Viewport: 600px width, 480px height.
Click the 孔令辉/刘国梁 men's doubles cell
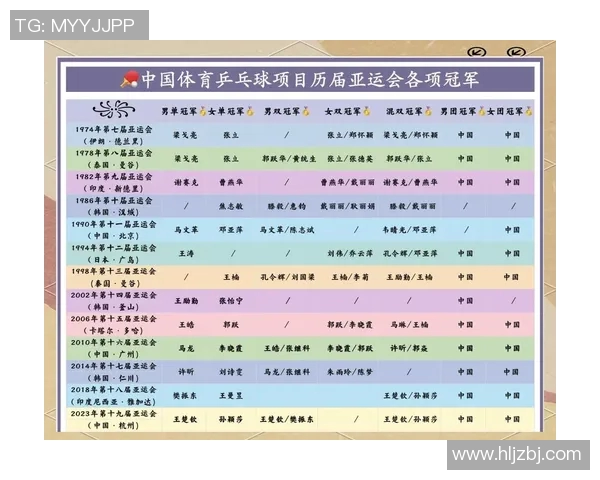coord(287,277)
